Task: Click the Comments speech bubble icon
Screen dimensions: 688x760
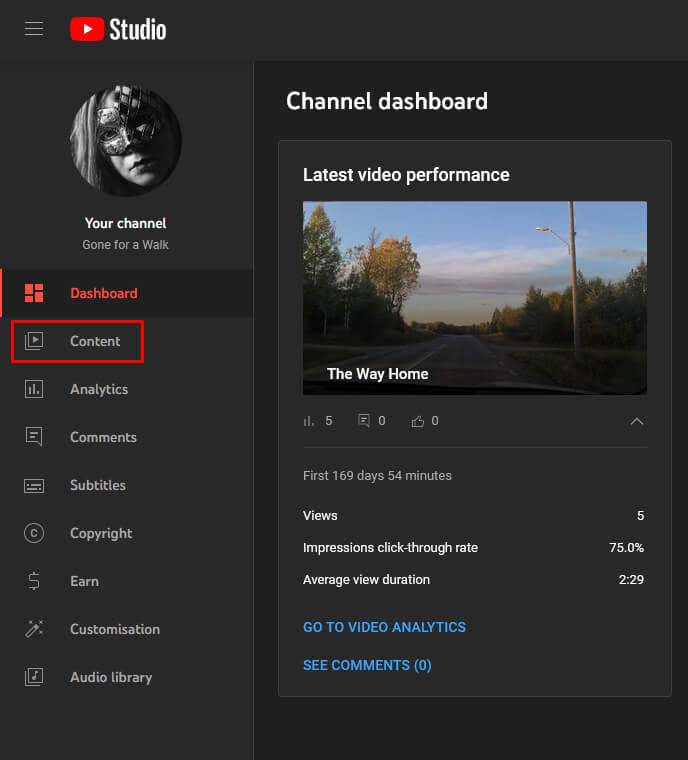Action: click(34, 437)
